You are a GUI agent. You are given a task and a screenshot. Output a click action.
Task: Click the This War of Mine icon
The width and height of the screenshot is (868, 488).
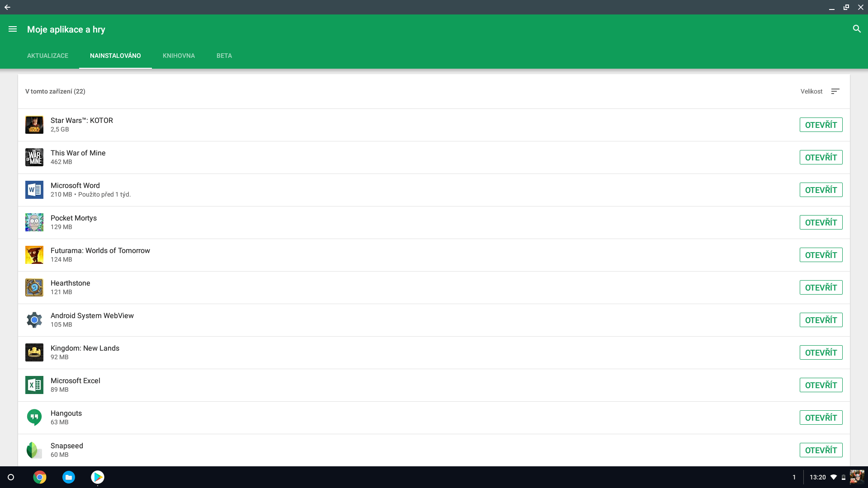pyautogui.click(x=34, y=157)
